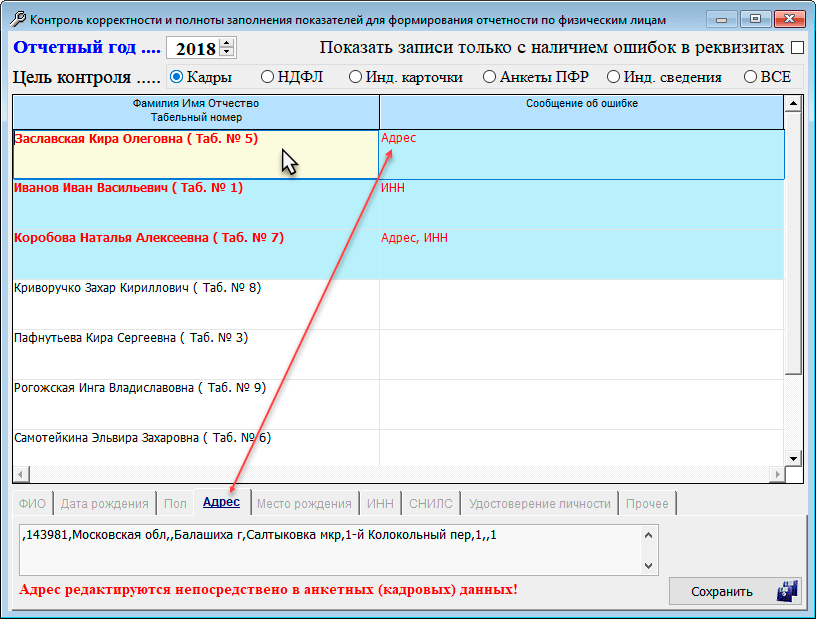Switch to the Пол tab

coord(175,503)
